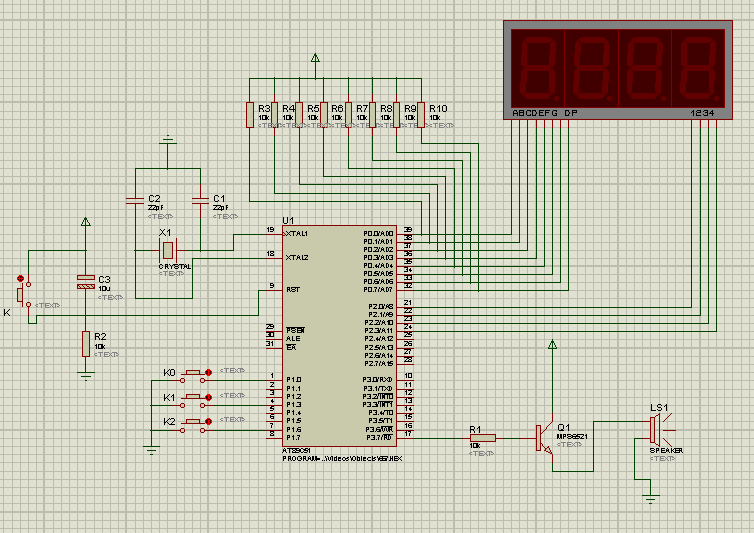
Task: Select ground terminal under speaker LS1
Action: pos(651,499)
